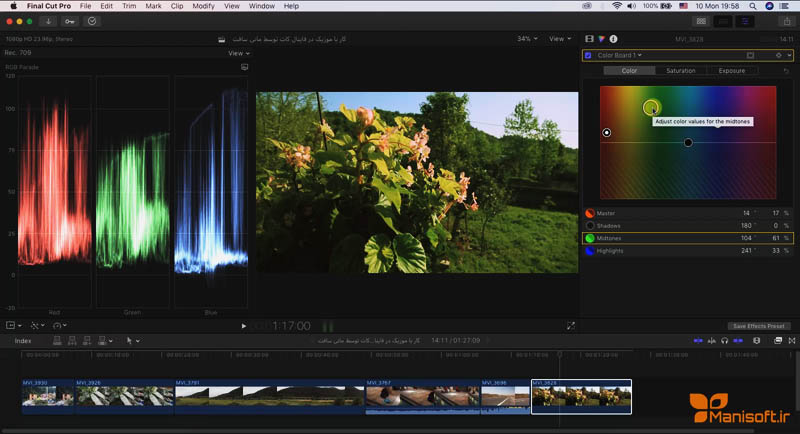The height and width of the screenshot is (434, 800).
Task: Select the MVI_3930 clip in timeline
Action: (x=48, y=396)
